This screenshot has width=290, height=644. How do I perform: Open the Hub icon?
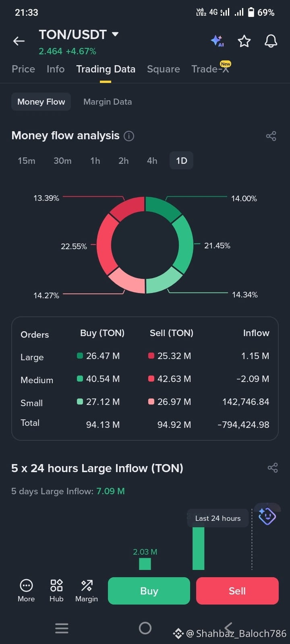tap(56, 590)
